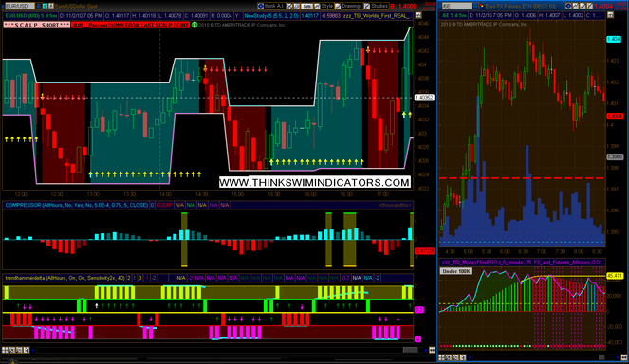Expand the EUR/USD symbol dropdown arrow
Image resolution: width=629 pixels, height=364 pixels.
pyautogui.click(x=39, y=6)
